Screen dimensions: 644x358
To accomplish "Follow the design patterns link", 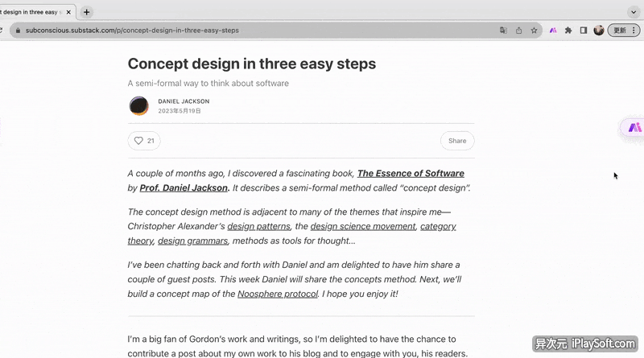I will 258,227.
